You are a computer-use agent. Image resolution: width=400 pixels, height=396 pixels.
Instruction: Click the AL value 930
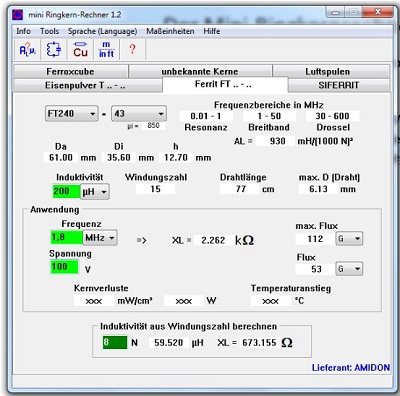pos(275,141)
